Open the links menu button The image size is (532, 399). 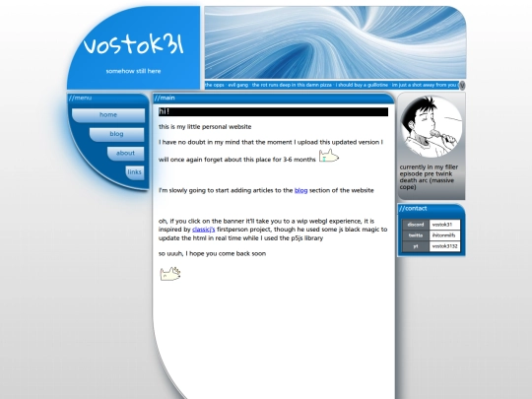click(134, 172)
